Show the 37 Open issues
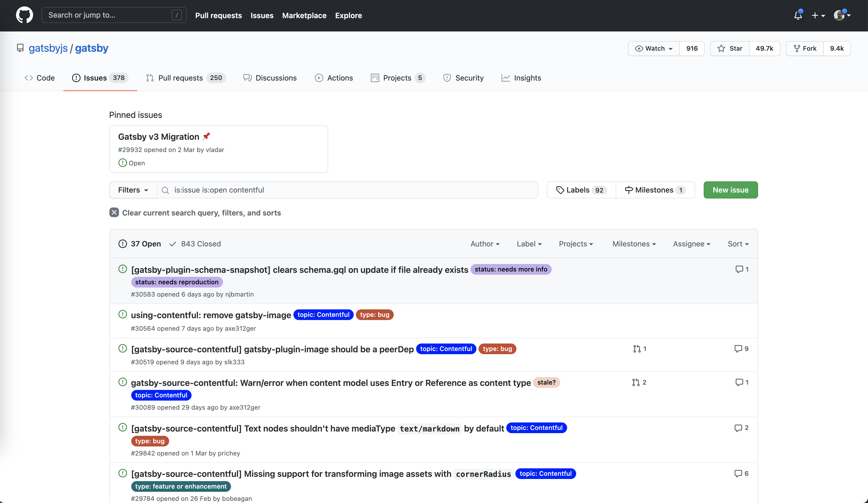The height and width of the screenshot is (503, 868). pyautogui.click(x=140, y=244)
